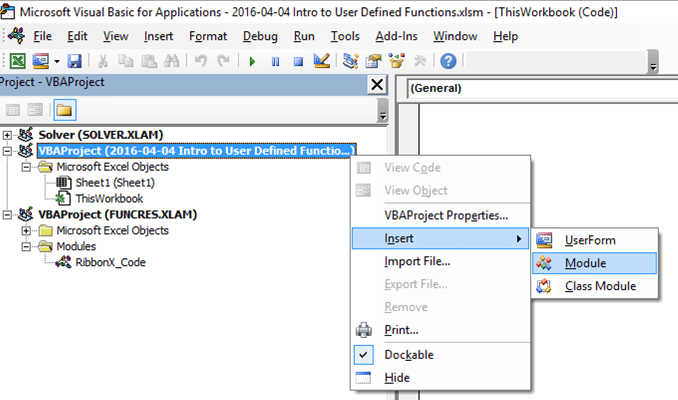Expand the Solver (SOLVER.XLAM) node
Screen dimensions: 678x400
point(7,135)
